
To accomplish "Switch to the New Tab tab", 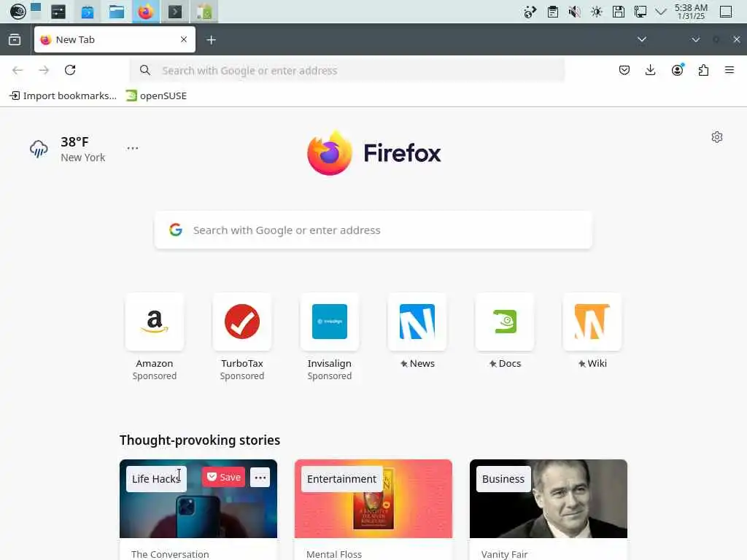I will point(115,39).
